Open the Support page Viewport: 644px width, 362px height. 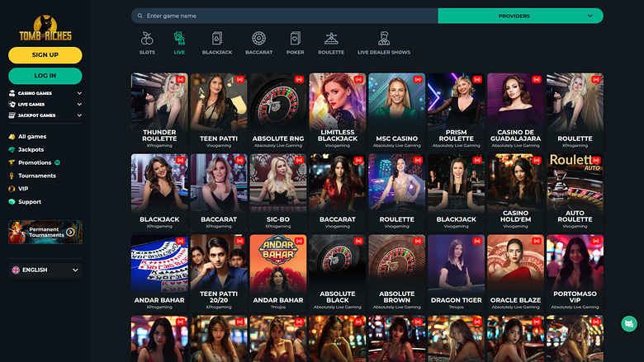pos(30,202)
